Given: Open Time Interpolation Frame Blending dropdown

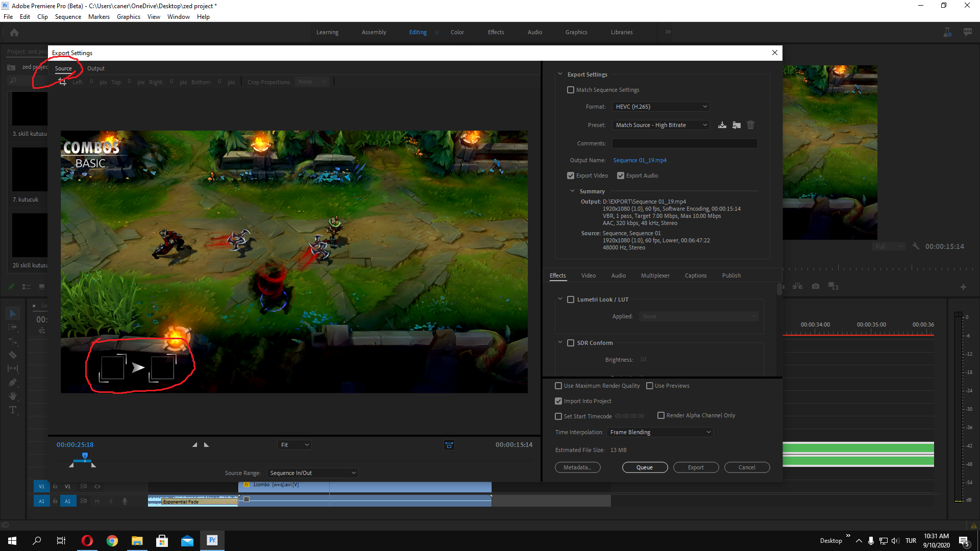Looking at the screenshot, I should point(659,432).
